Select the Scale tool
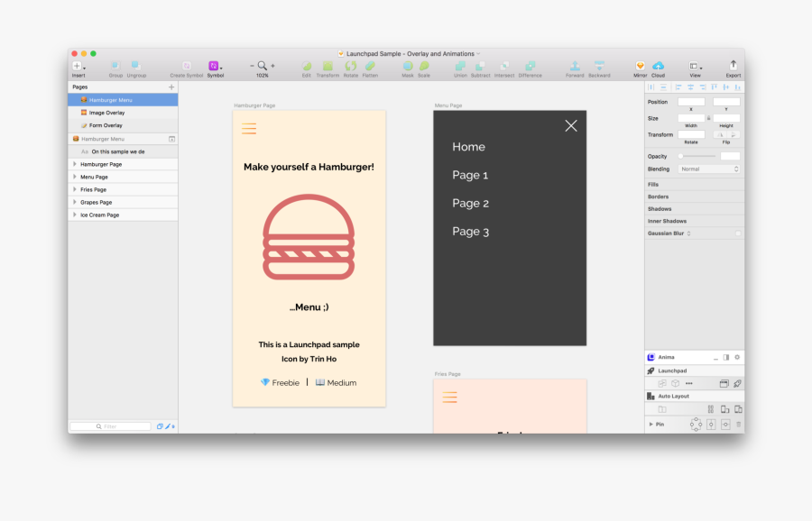 424,66
